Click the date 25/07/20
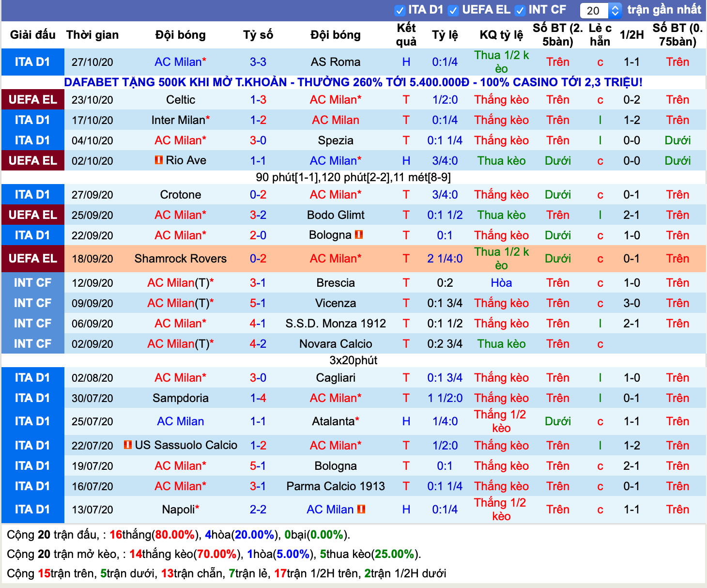Viewport: 707px width, 588px height. [92, 421]
